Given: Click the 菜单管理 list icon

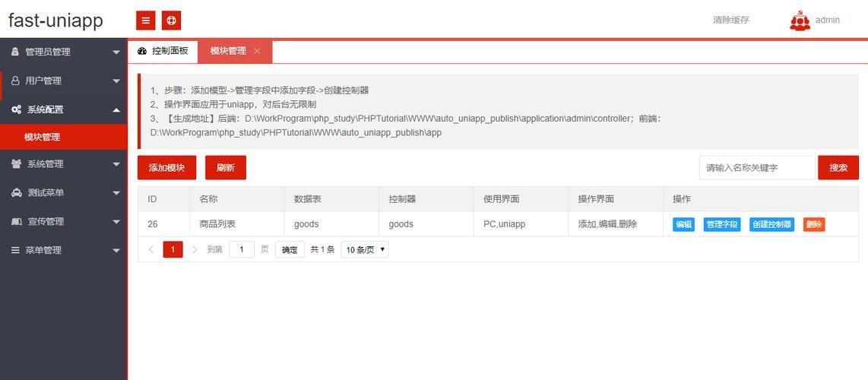Looking at the screenshot, I should coord(15,250).
